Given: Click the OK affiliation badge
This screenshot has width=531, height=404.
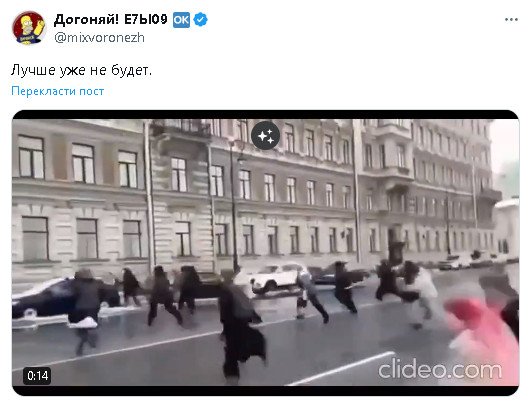Looking at the screenshot, I should [x=181, y=20].
